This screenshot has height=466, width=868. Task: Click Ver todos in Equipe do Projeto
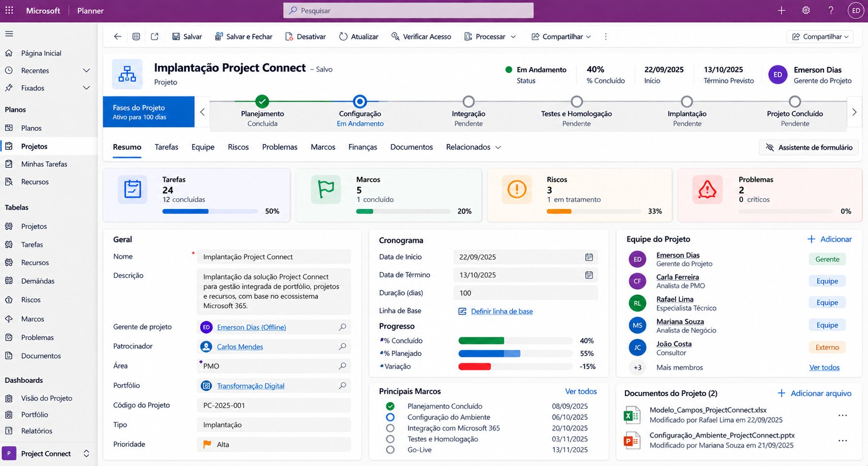click(824, 368)
